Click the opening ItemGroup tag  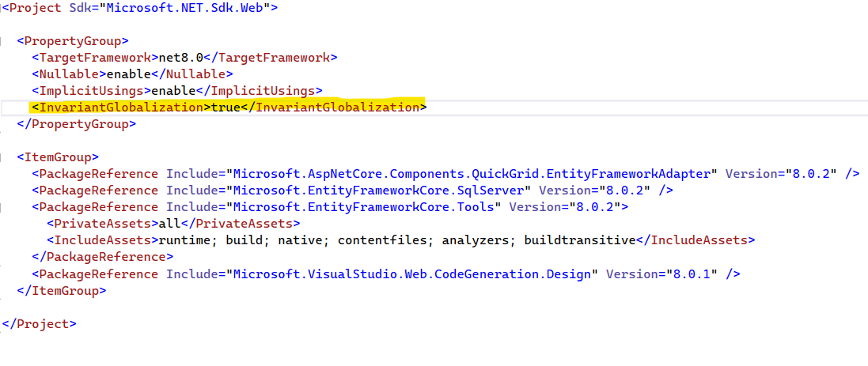[x=58, y=157]
